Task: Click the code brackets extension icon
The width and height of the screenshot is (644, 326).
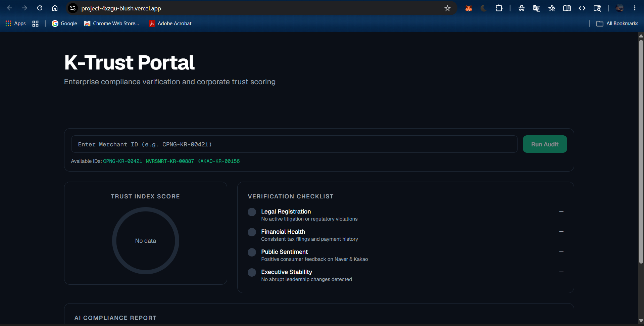Action: point(582,8)
